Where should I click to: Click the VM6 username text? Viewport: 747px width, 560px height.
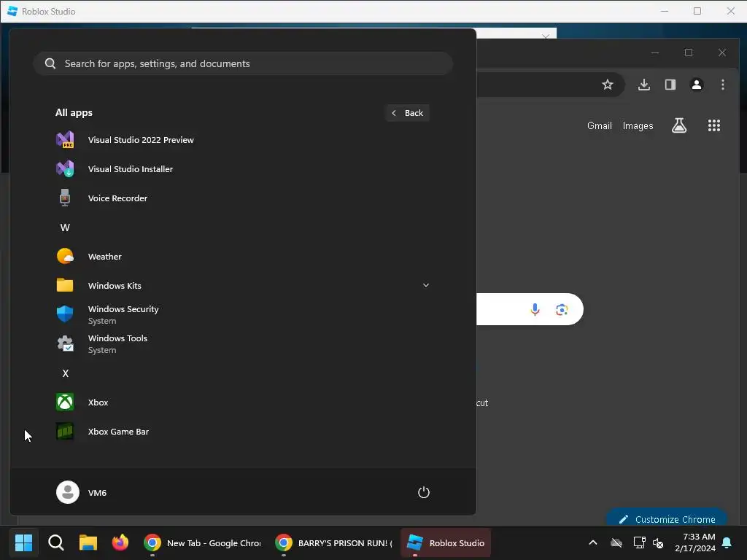point(97,492)
